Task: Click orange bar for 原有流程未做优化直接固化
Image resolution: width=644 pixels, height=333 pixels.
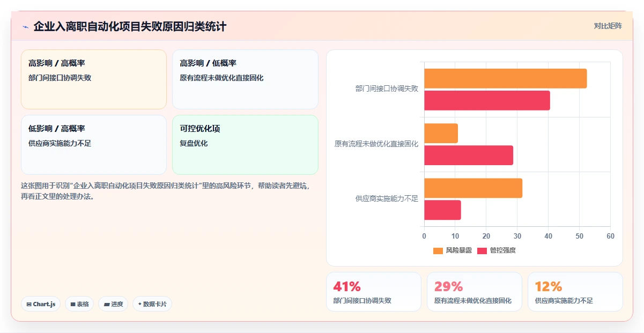Action: click(441, 133)
